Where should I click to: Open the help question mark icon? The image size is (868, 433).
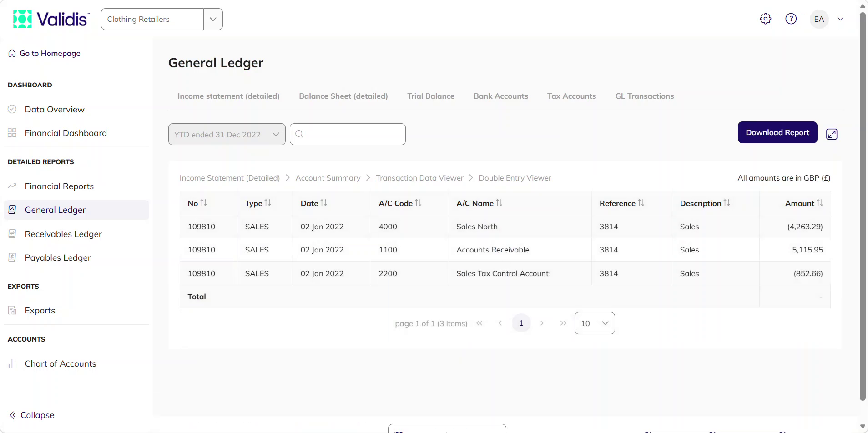click(x=791, y=19)
